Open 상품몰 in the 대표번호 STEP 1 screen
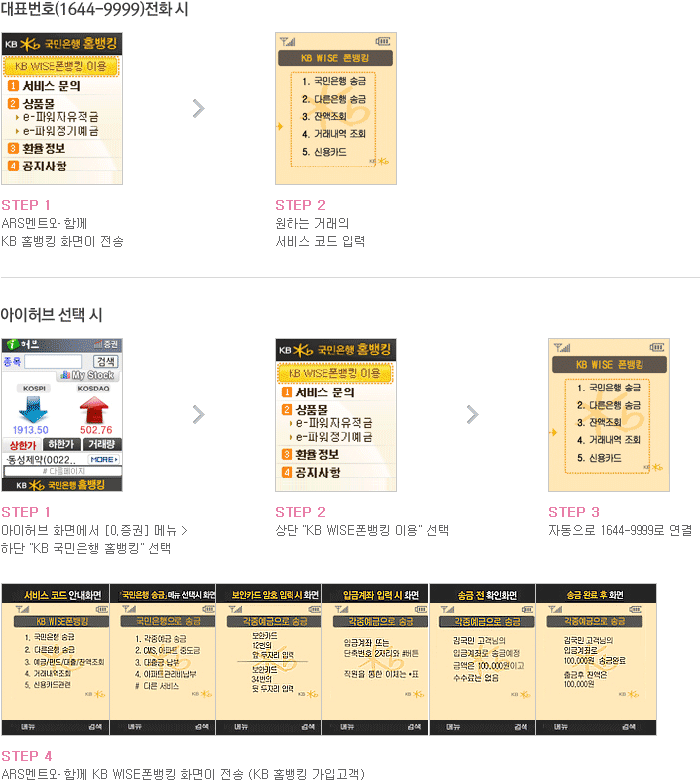The image size is (700, 780). coord(39,103)
